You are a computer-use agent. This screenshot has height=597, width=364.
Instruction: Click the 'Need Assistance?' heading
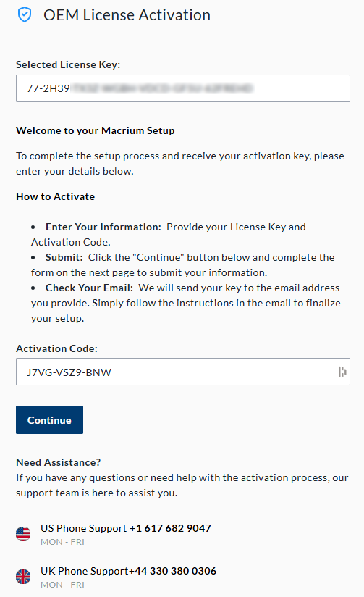(x=58, y=462)
